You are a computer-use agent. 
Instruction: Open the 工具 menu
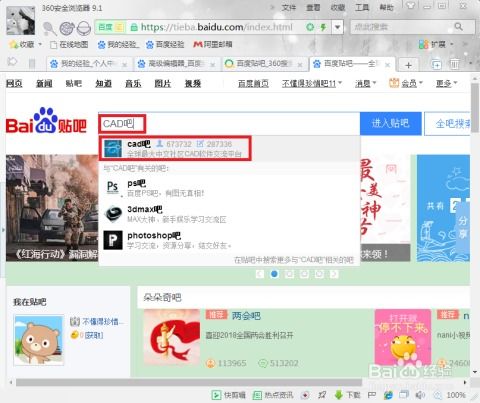pos(362,7)
